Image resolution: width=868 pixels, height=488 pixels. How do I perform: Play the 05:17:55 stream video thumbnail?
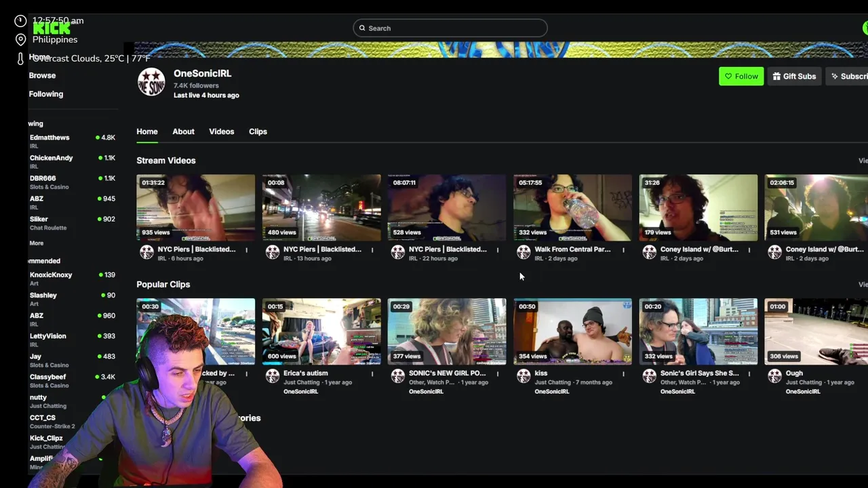(x=572, y=208)
